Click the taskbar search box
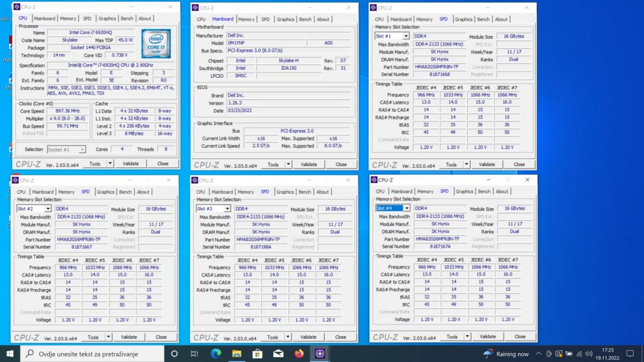 pos(92,354)
